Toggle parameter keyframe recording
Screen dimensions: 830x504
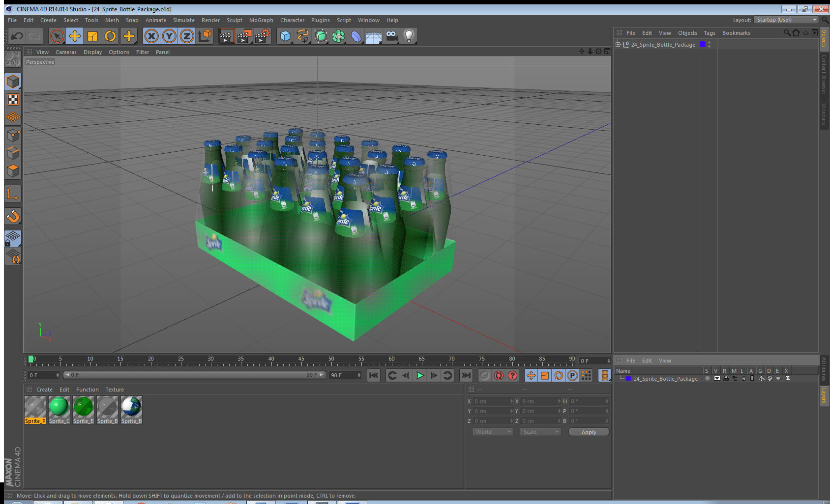point(572,375)
